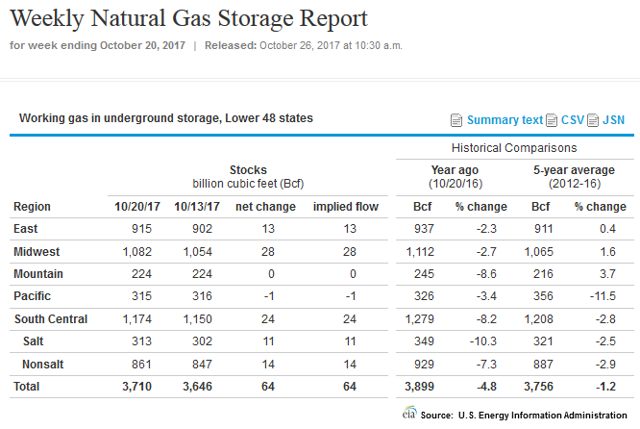Click the 10/20/17 column header
The height and width of the screenshot is (429, 640).
point(137,207)
